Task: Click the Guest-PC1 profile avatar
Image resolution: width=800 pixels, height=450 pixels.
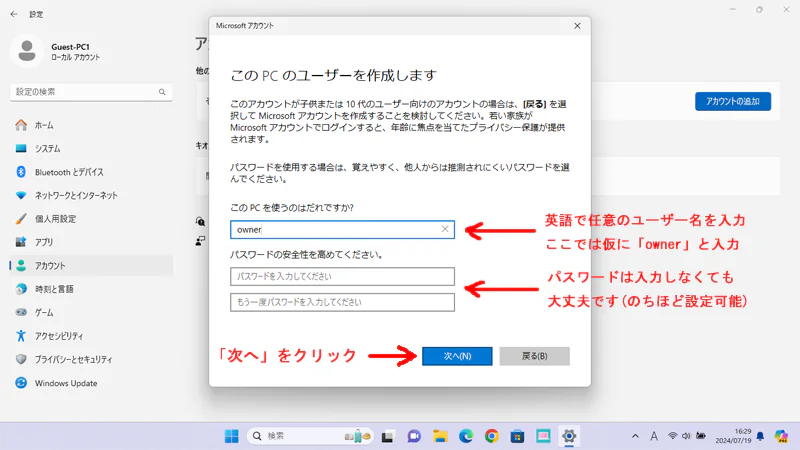Action: (27, 52)
